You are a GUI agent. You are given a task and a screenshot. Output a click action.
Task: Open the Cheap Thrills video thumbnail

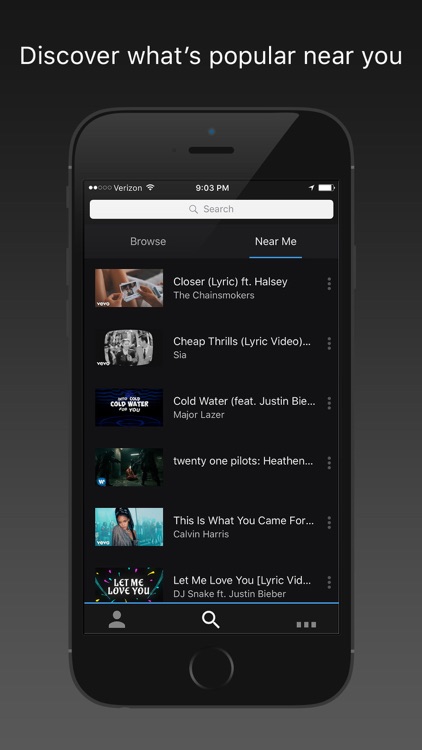click(x=129, y=347)
